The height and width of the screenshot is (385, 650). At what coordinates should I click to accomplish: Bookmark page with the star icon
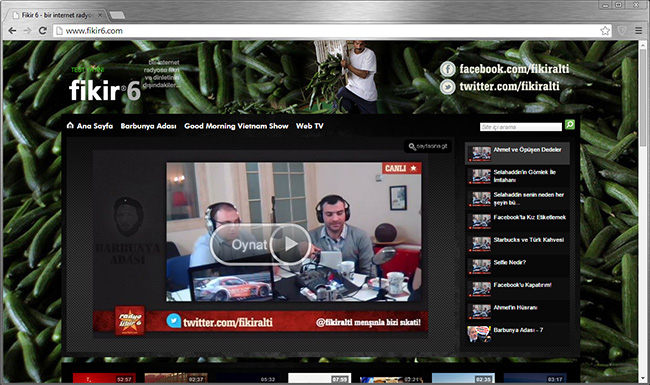pyautogui.click(x=605, y=31)
